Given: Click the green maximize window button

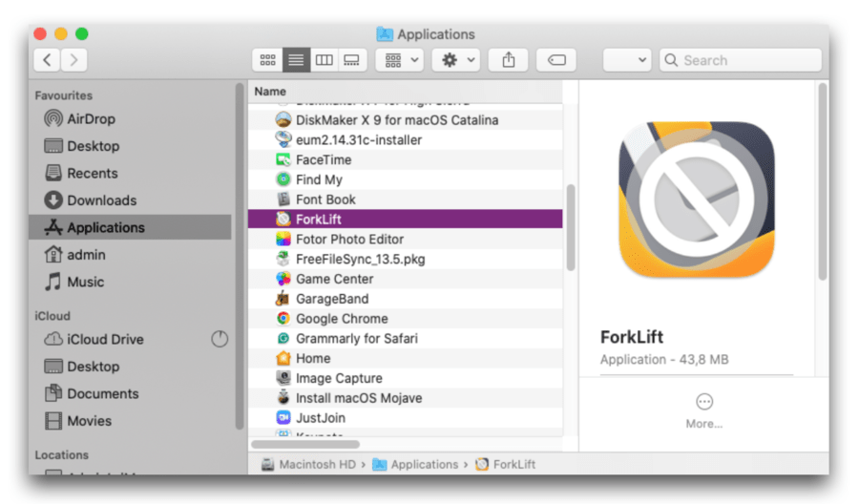Looking at the screenshot, I should pos(82,34).
